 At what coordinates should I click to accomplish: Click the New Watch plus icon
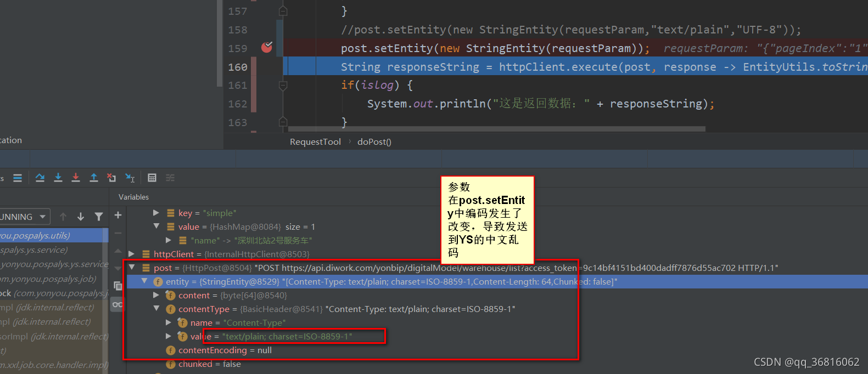(x=118, y=215)
